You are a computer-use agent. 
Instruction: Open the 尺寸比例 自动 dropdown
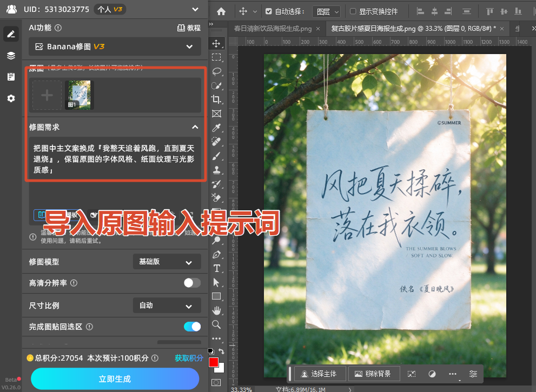tap(167, 305)
